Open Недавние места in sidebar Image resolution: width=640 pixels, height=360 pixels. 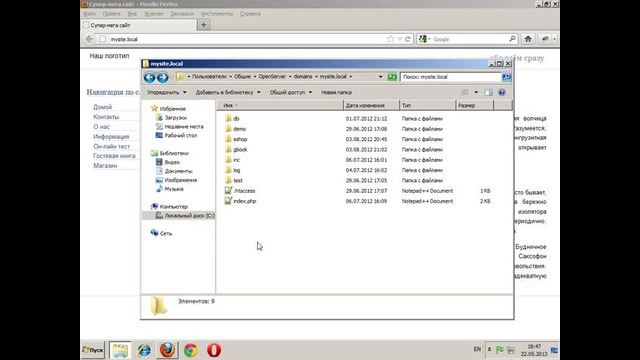click(180, 127)
